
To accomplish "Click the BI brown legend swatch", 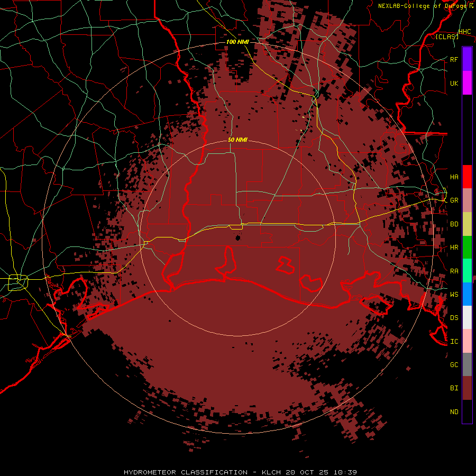I will click(467, 388).
